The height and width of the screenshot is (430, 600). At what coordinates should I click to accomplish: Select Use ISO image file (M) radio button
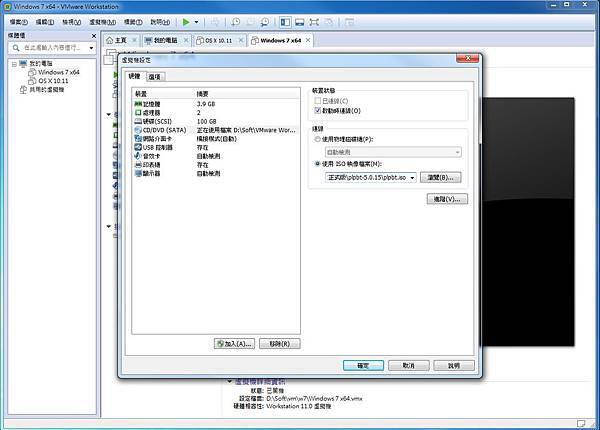click(317, 164)
